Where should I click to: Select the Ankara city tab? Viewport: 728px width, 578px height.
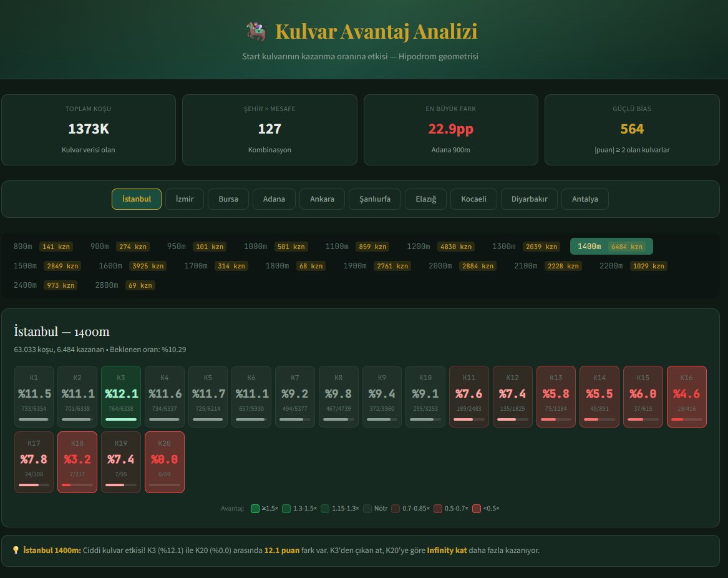coord(322,199)
